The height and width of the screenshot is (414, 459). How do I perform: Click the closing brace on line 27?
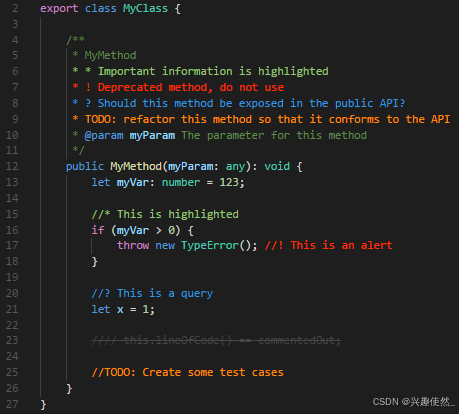[43, 404]
